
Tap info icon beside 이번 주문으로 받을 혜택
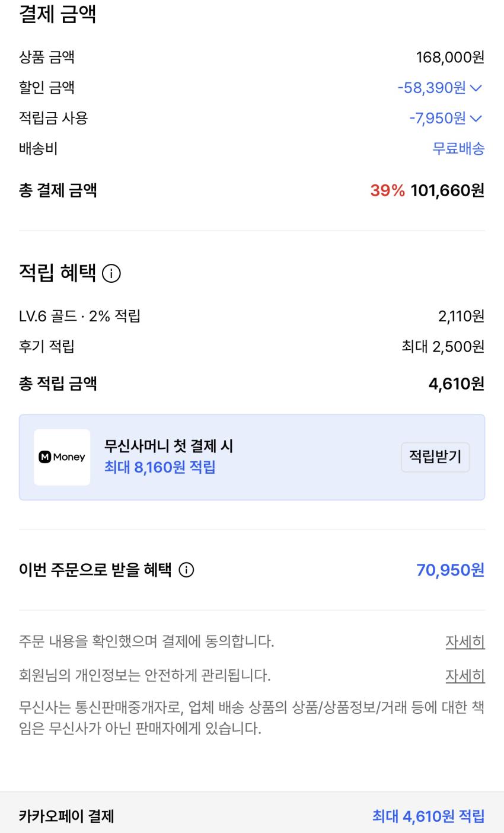click(x=186, y=570)
